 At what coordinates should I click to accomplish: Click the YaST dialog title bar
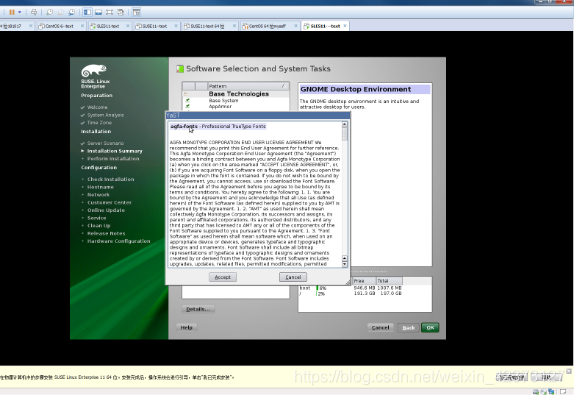point(258,115)
